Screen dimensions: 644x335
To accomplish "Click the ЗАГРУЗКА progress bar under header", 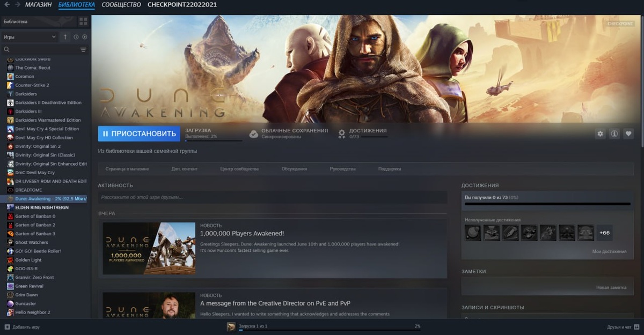I will (x=214, y=141).
